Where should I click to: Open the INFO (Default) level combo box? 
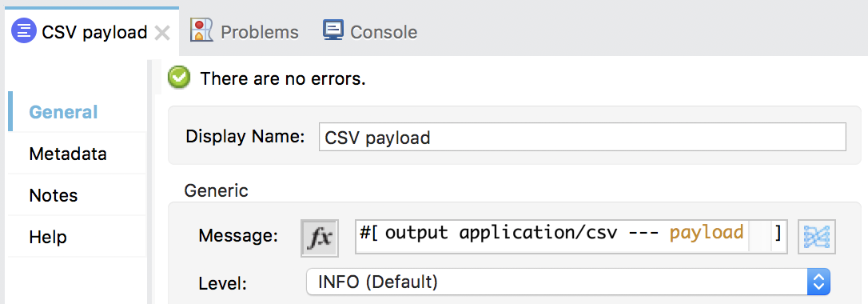[568, 282]
